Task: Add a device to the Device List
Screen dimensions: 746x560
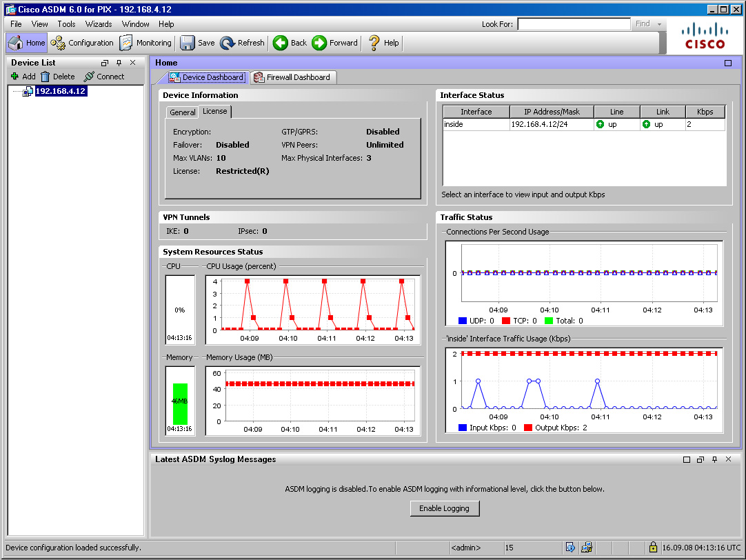Action: tap(23, 77)
